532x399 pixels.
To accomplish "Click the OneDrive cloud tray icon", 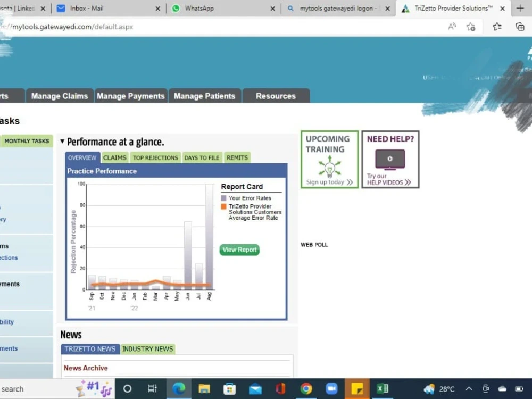I will pos(502,389).
